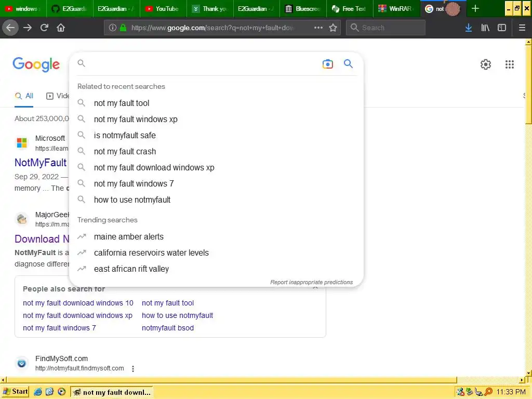This screenshot has width=532, height=399.
Task: Click the MajorGeeks result favicon
Action: [x=22, y=219]
